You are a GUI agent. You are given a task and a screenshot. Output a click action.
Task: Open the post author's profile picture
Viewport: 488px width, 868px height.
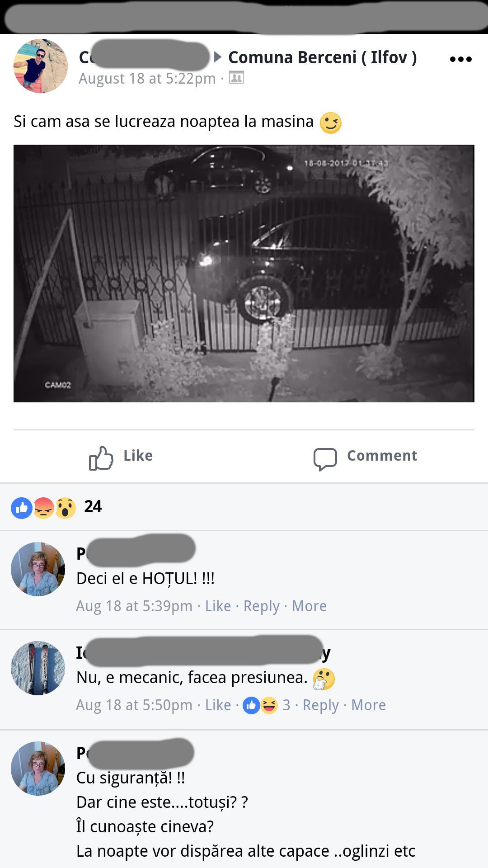pyautogui.click(x=40, y=66)
